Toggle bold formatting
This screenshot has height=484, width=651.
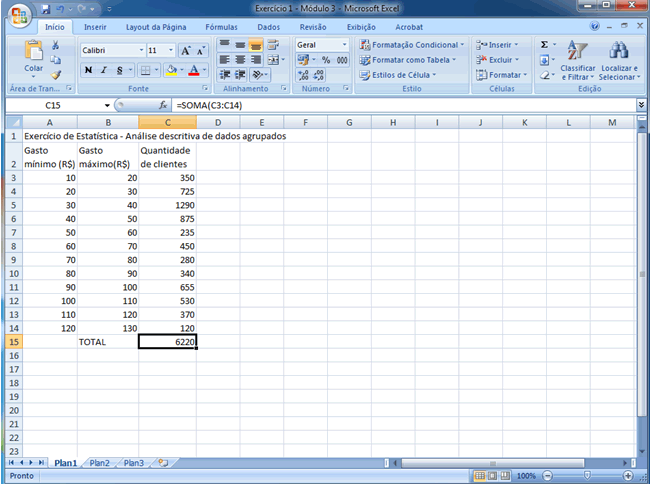(x=88, y=70)
